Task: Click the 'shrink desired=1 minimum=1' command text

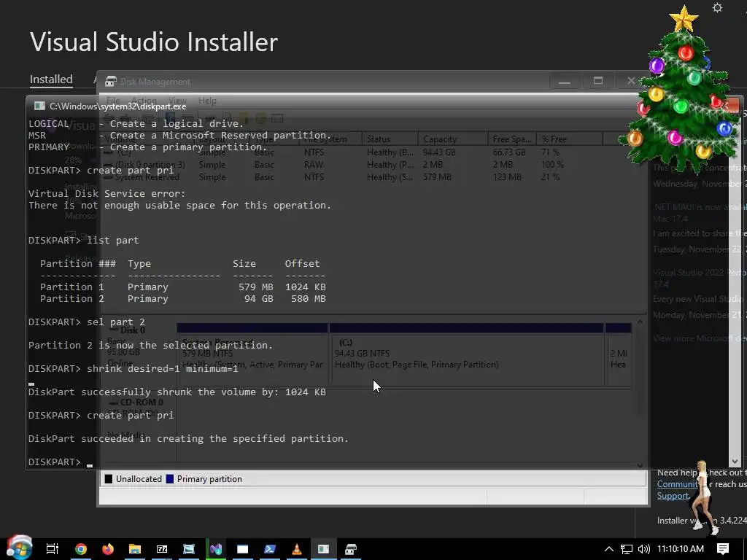Action: (x=163, y=368)
